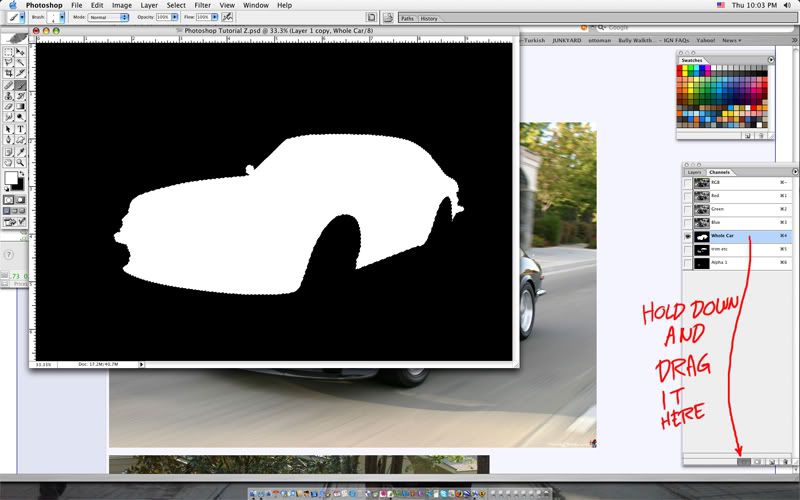Open the History tab in palette well
The width and height of the screenshot is (800, 500).
(x=428, y=18)
